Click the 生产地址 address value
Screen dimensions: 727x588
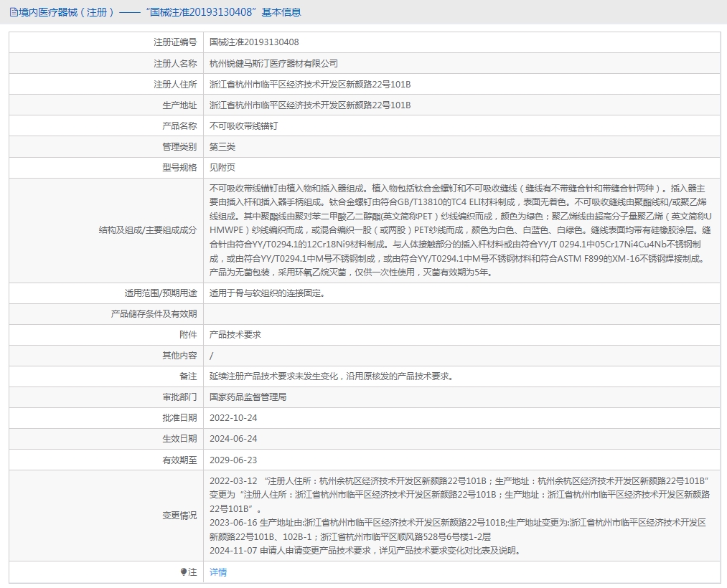310,105
